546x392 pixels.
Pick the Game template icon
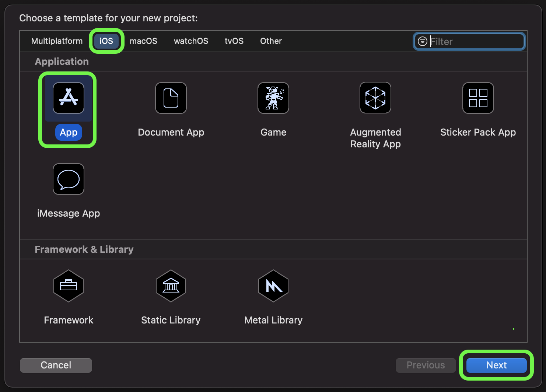[x=273, y=98]
